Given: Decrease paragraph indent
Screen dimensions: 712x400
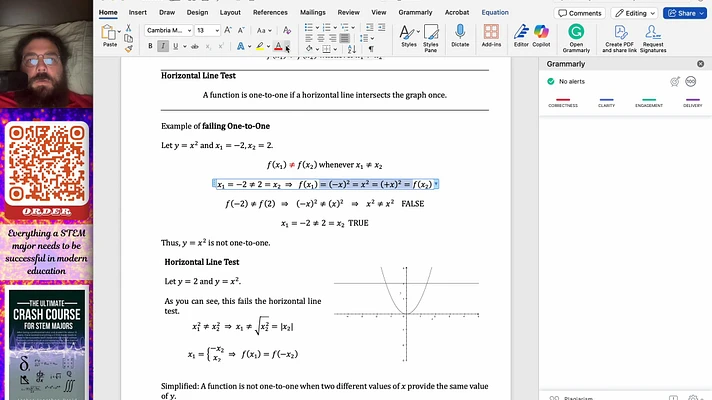Looking at the screenshot, I should pyautogui.click(x=369, y=28).
